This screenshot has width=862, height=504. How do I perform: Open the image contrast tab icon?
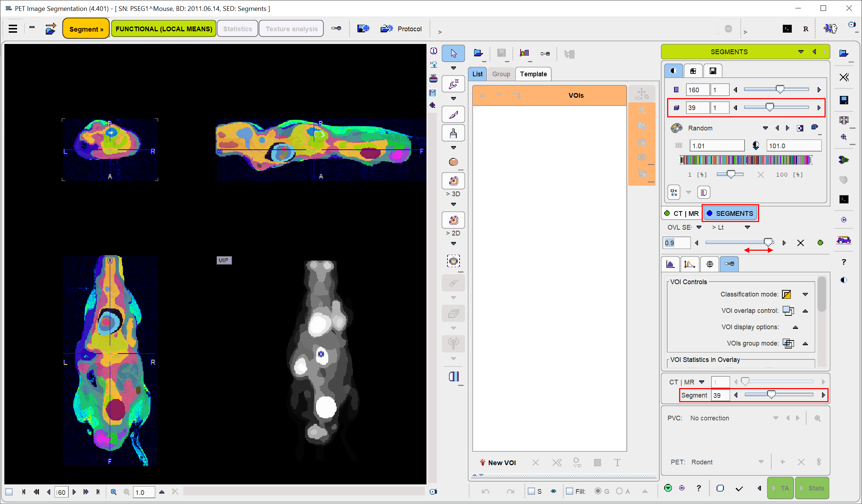(674, 71)
